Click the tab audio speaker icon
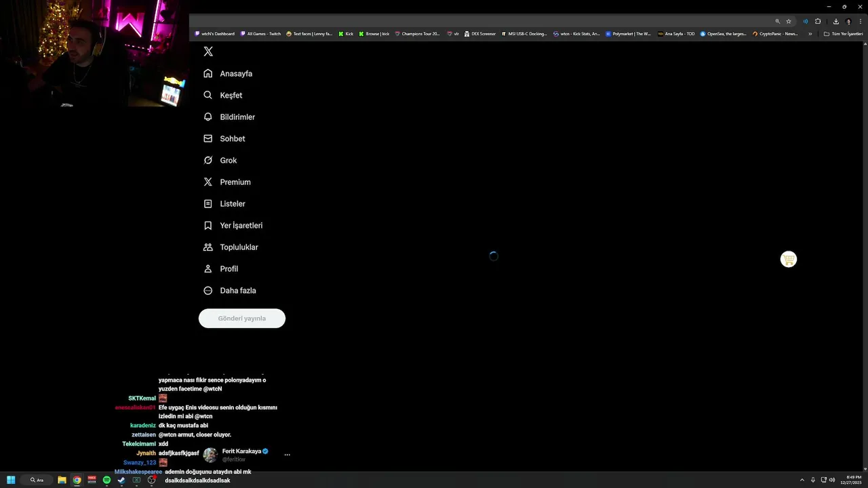The image size is (868, 488). tap(806, 21)
